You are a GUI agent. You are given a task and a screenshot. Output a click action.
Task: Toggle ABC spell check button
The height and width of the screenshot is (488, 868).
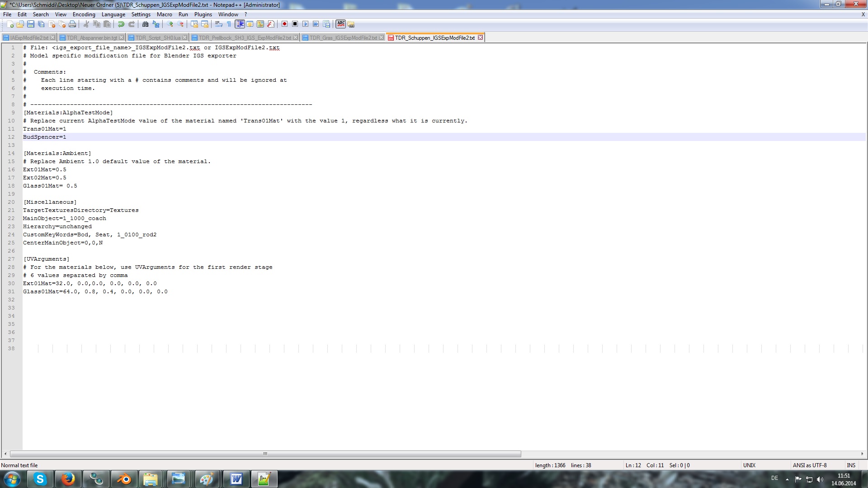tap(340, 24)
